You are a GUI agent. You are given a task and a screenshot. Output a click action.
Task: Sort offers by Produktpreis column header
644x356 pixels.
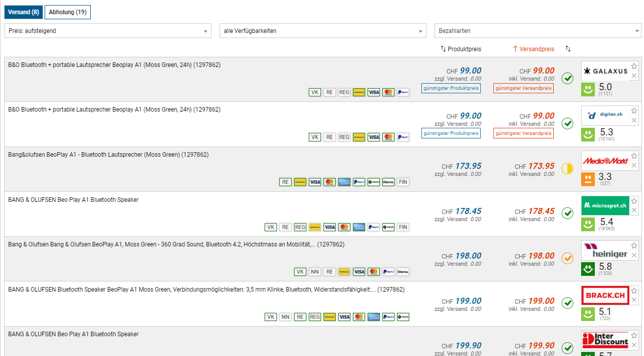pos(460,49)
